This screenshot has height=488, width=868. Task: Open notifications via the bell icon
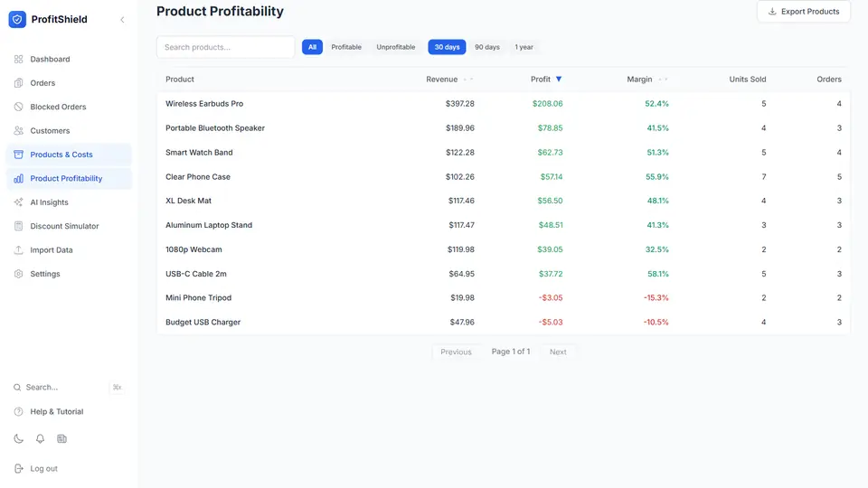pyautogui.click(x=40, y=439)
